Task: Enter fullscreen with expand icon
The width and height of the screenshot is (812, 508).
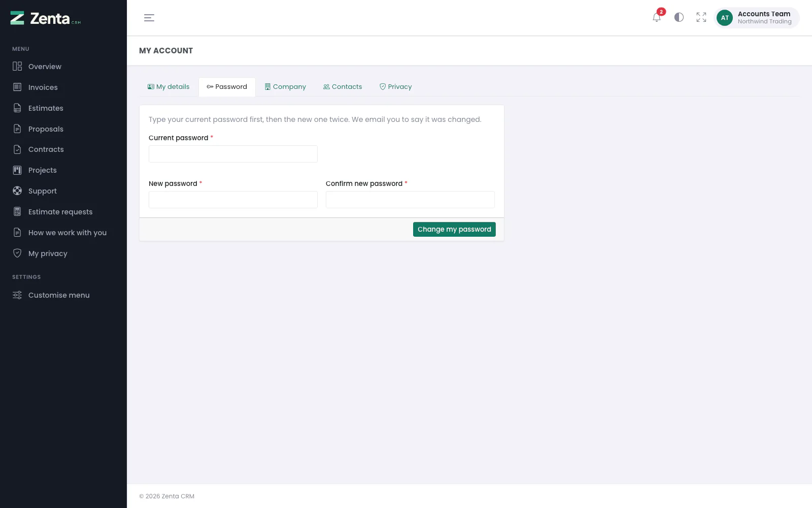Action: (x=701, y=17)
